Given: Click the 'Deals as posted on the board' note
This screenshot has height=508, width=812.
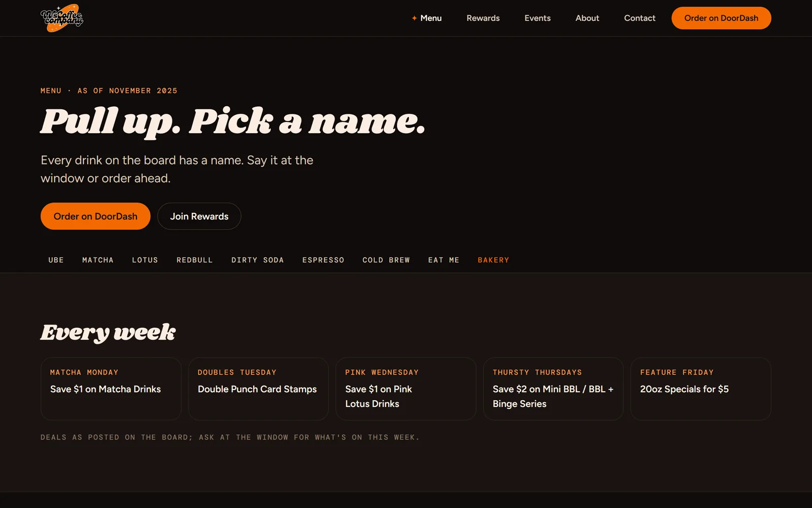Looking at the screenshot, I should [230, 437].
